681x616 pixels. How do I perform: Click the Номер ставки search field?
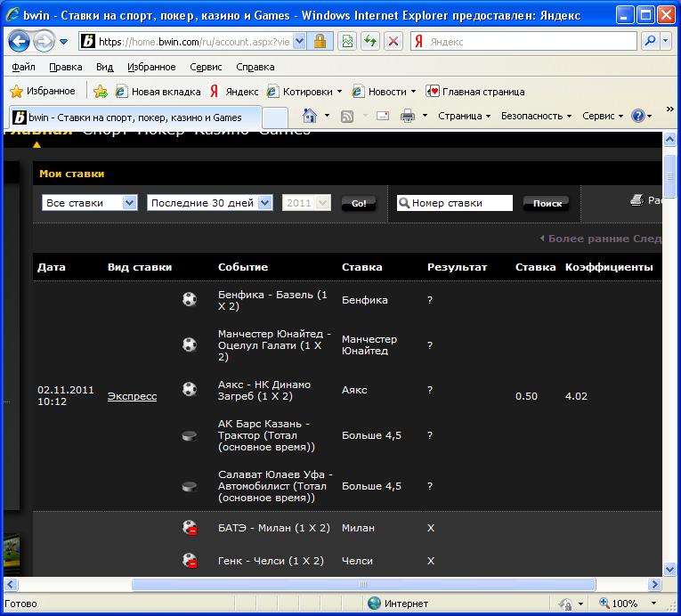coord(455,203)
